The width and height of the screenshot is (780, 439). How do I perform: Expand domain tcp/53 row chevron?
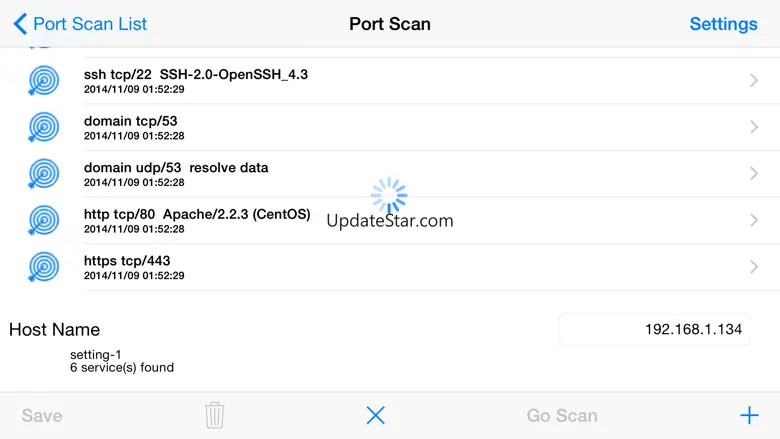pos(754,127)
